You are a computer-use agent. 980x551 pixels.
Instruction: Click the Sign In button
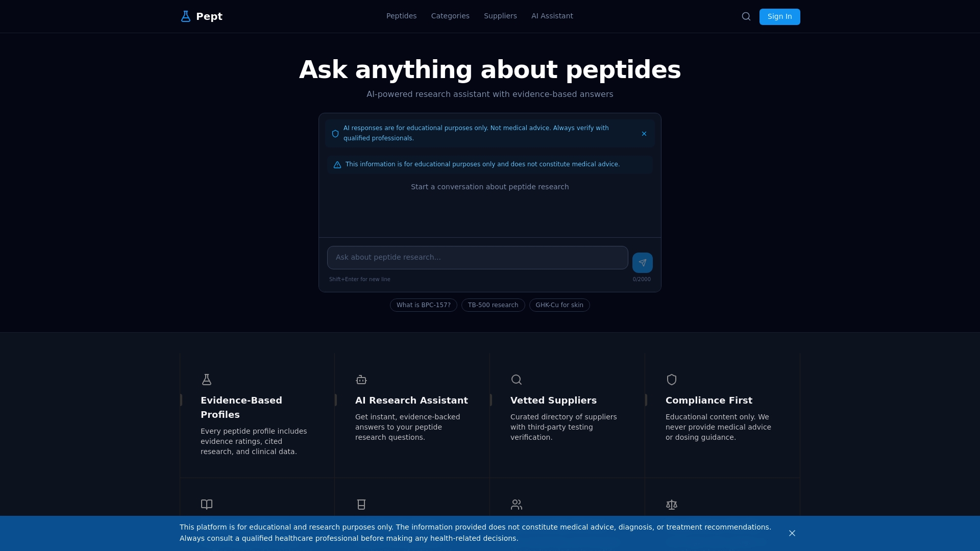tap(779, 16)
